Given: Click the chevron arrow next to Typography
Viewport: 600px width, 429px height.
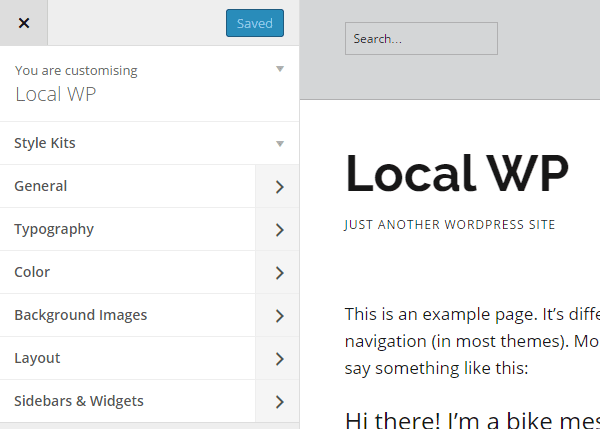Looking at the screenshot, I should (x=279, y=230).
